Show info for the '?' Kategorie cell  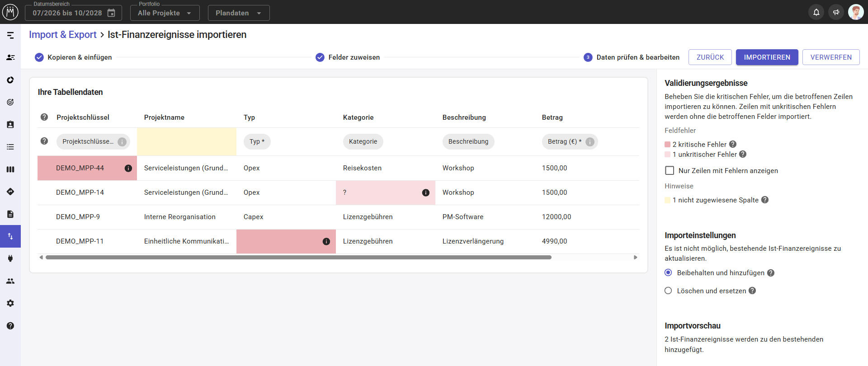[426, 193]
